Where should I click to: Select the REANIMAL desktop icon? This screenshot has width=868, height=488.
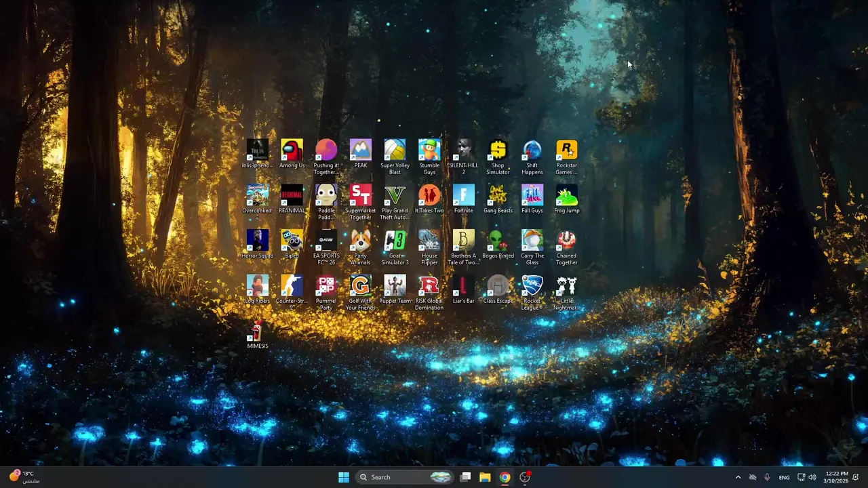[292, 199]
